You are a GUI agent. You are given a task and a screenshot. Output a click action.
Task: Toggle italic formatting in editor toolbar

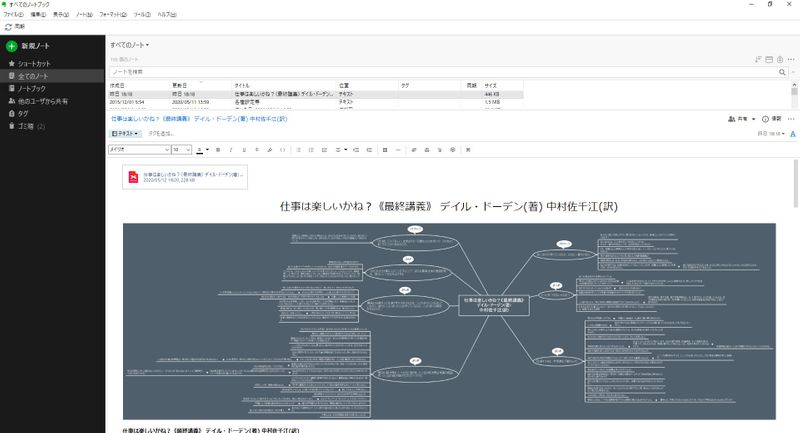point(230,149)
